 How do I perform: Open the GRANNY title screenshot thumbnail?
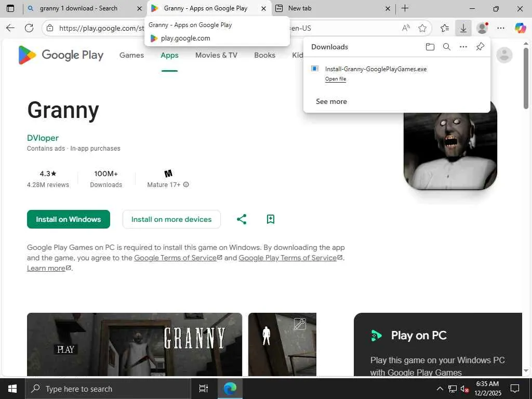coord(135,344)
